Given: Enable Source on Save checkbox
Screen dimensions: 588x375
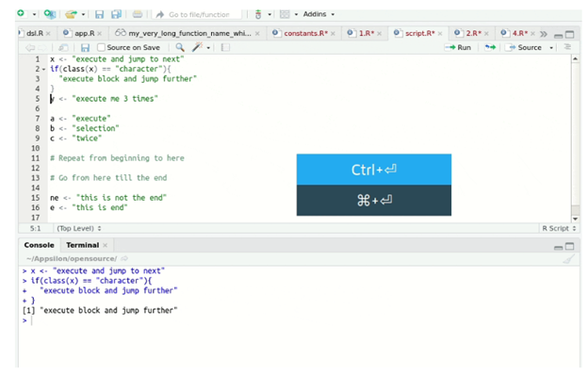Looking at the screenshot, I should (101, 48).
